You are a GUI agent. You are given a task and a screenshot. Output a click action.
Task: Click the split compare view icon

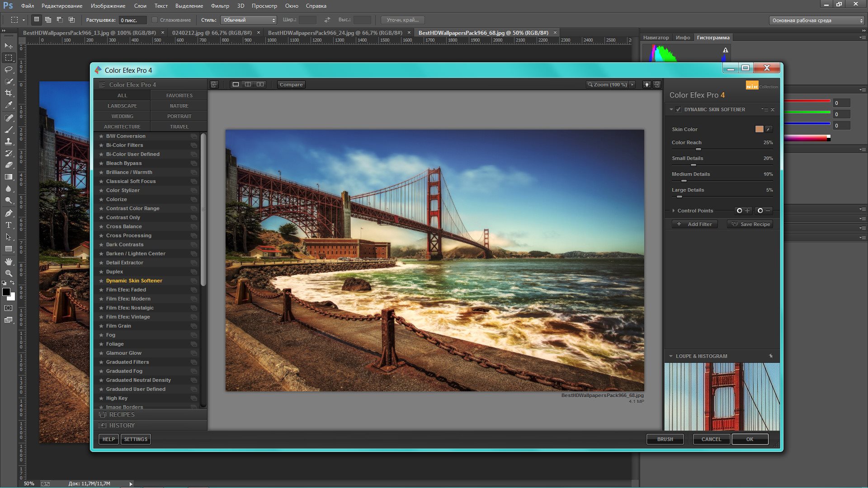tap(248, 84)
